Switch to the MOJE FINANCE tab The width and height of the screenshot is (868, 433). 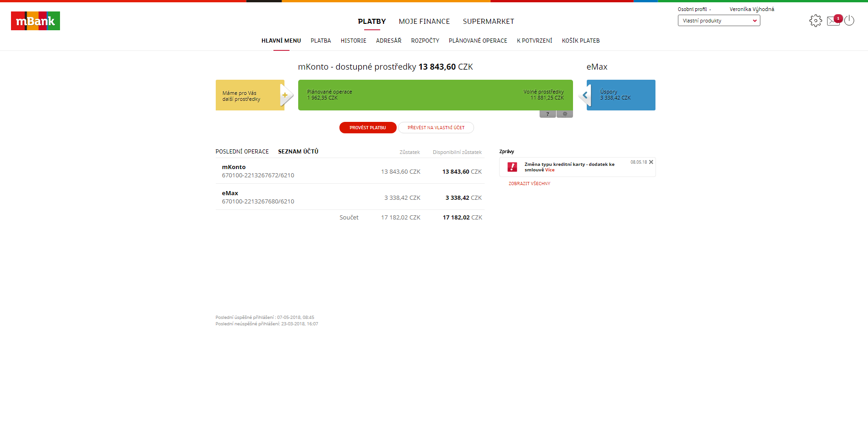[424, 22]
